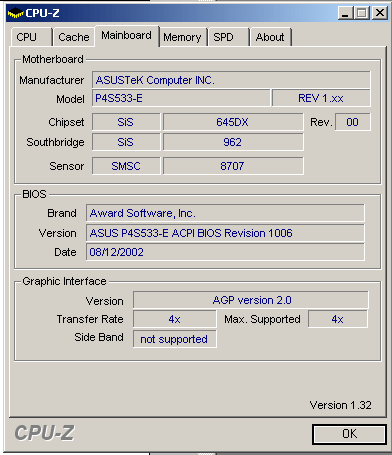Select the Side Band not supported value
The image size is (392, 455).
pyautogui.click(x=175, y=339)
